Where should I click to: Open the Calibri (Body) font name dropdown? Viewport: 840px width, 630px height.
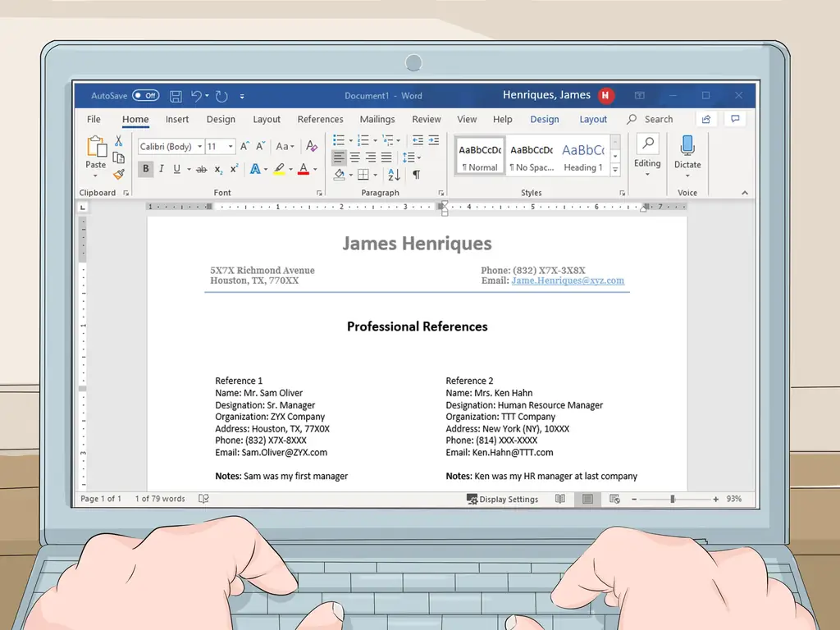click(170, 147)
